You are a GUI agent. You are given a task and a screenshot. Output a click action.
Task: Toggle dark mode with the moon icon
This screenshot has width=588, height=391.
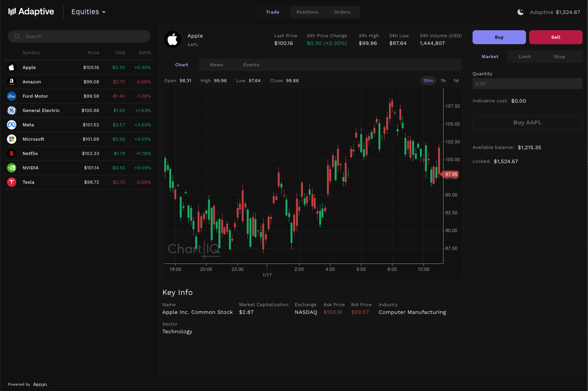point(521,12)
